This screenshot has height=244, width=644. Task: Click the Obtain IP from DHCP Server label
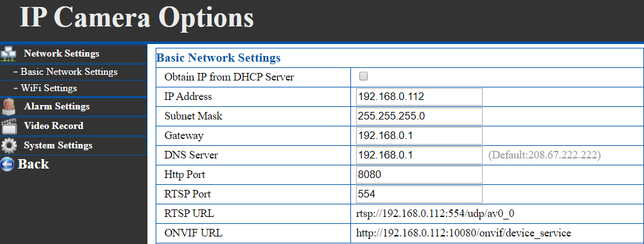229,77
